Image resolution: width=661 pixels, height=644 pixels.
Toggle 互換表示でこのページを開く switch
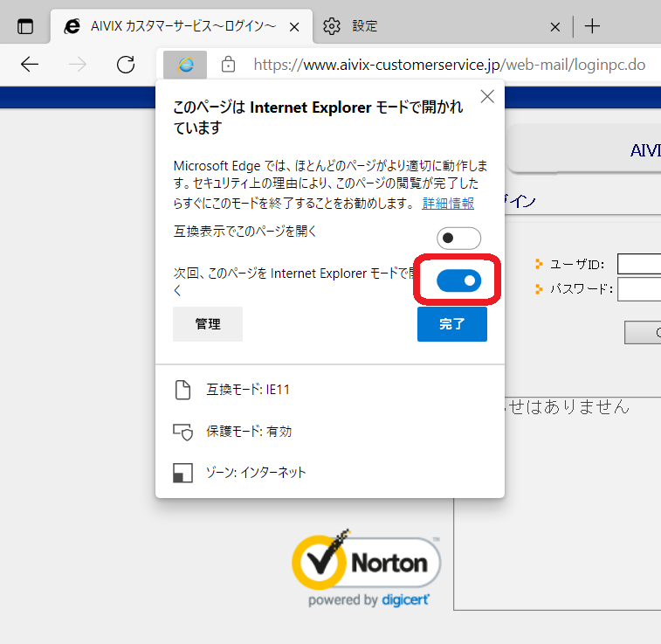pos(458,239)
